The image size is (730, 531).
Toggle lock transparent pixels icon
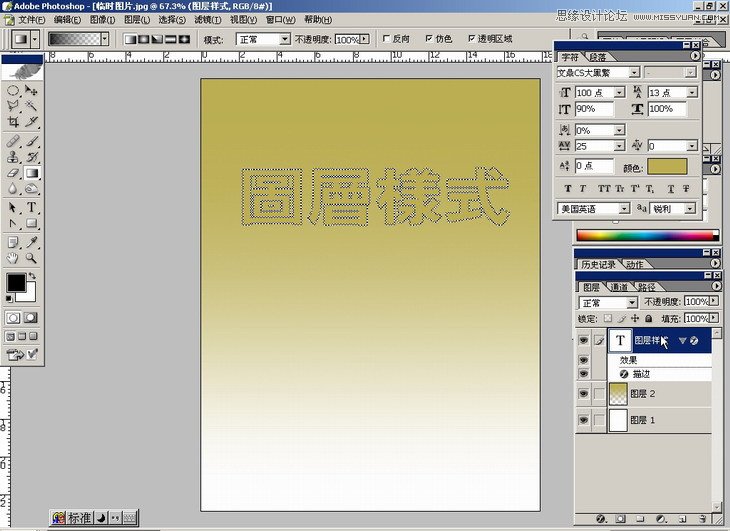click(x=608, y=318)
